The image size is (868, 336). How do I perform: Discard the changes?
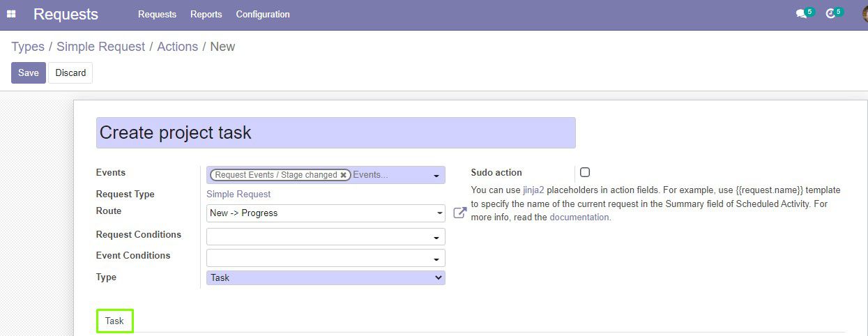(x=70, y=72)
